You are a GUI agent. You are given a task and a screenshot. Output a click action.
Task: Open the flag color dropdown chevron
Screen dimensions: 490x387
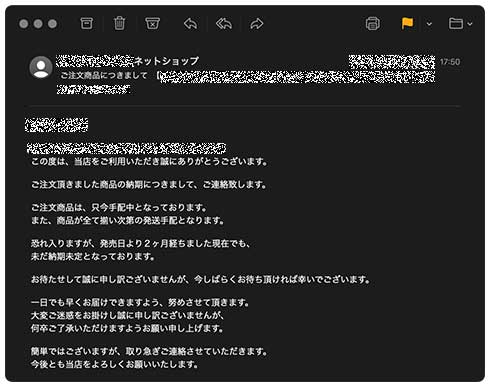click(429, 24)
